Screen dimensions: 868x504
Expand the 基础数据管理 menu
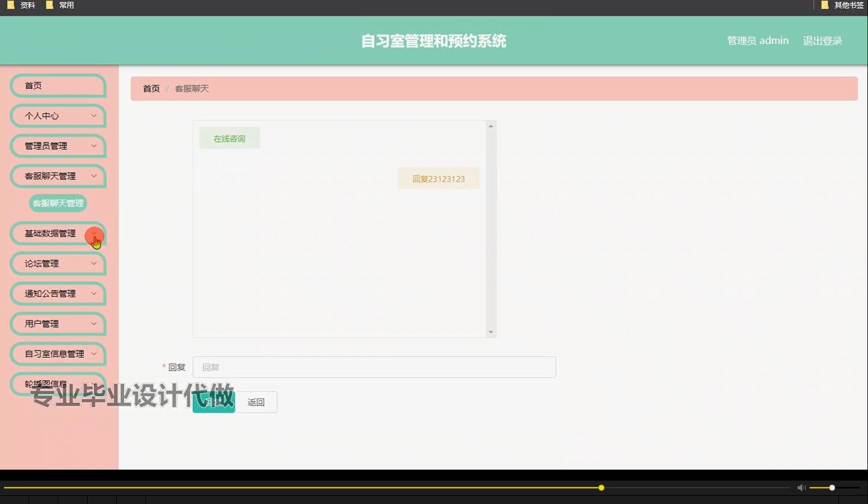[x=57, y=234]
